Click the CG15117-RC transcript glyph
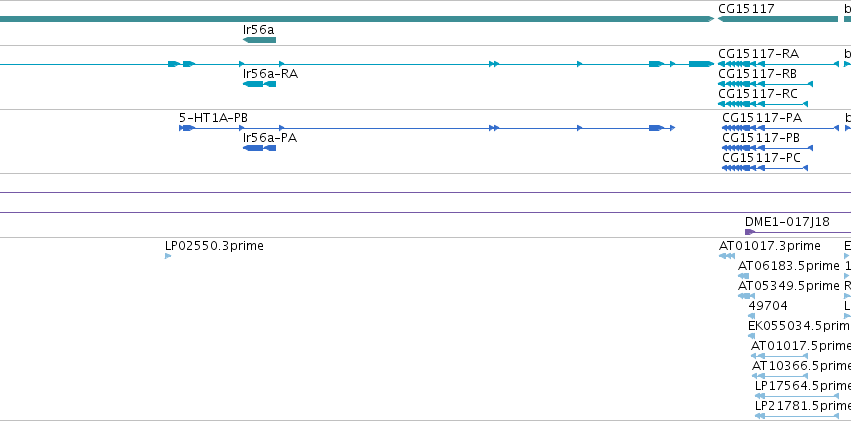The height and width of the screenshot is (421, 851). 763,104
